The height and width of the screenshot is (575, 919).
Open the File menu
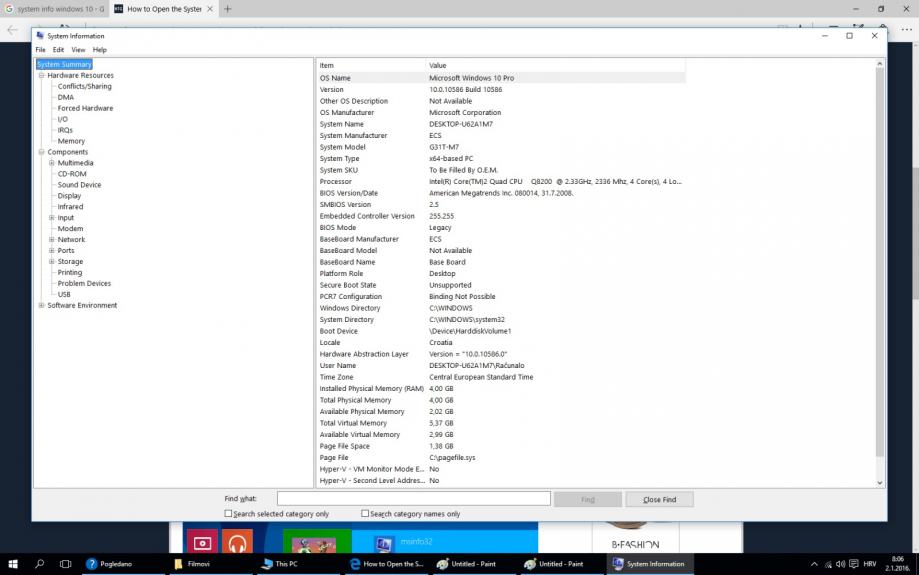pyautogui.click(x=40, y=50)
